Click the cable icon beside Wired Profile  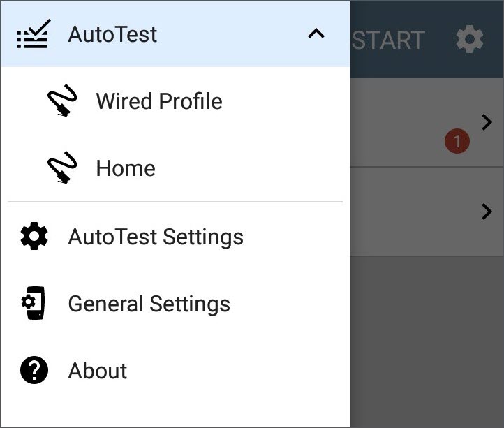pyautogui.click(x=62, y=101)
